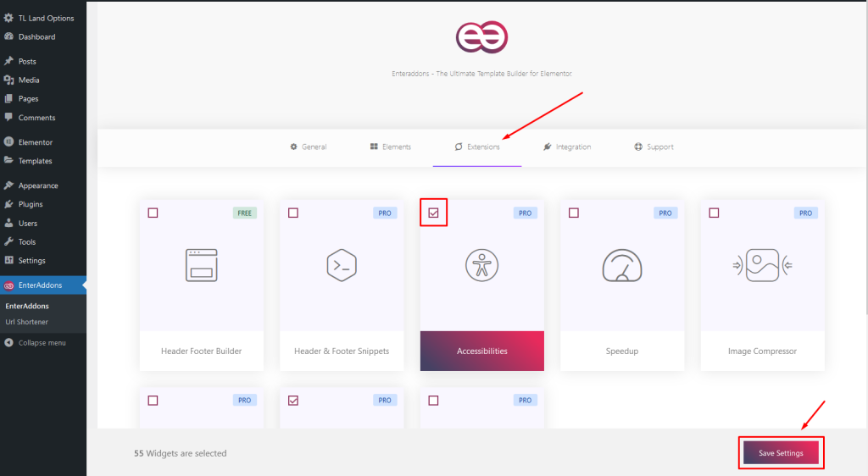Click the Templates folder icon
Viewport: 868px width, 476px height.
pos(8,160)
